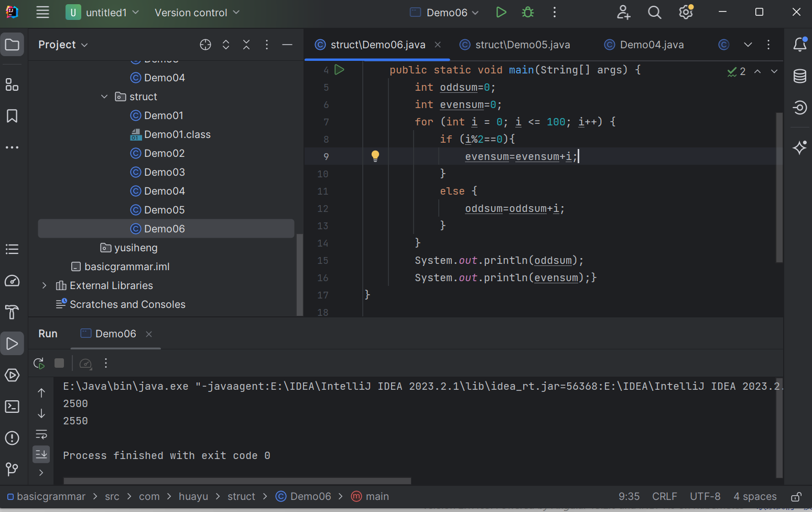Open the Version control menu
The height and width of the screenshot is (512, 812).
[197, 13]
